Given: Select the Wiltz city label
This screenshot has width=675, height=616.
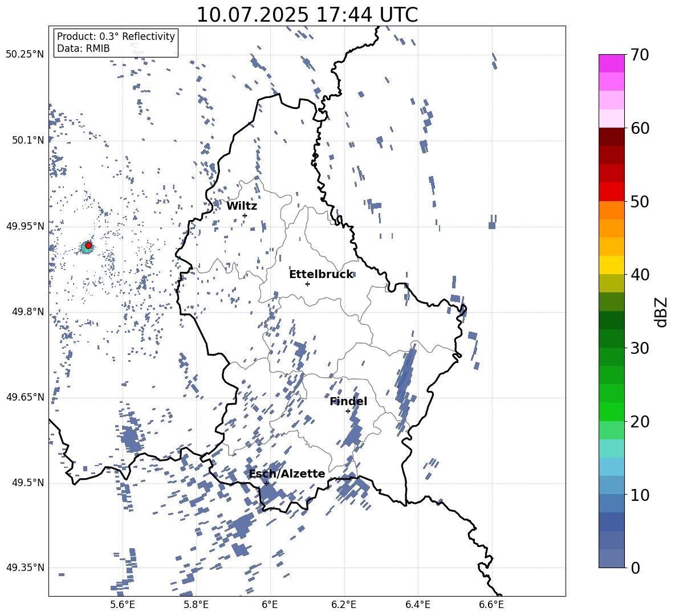Looking at the screenshot, I should pos(242,206).
